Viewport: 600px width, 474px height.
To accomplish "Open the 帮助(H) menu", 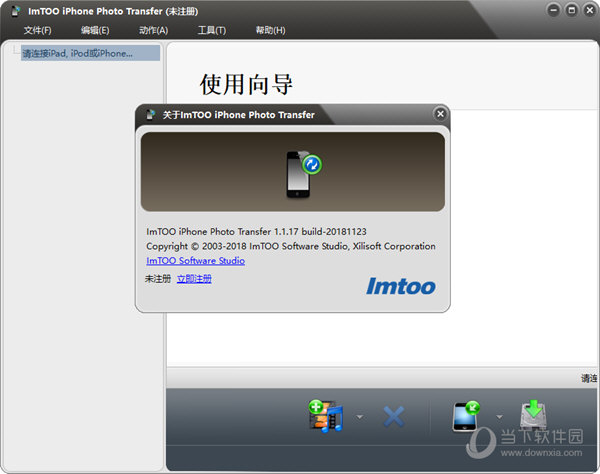I will 271,30.
